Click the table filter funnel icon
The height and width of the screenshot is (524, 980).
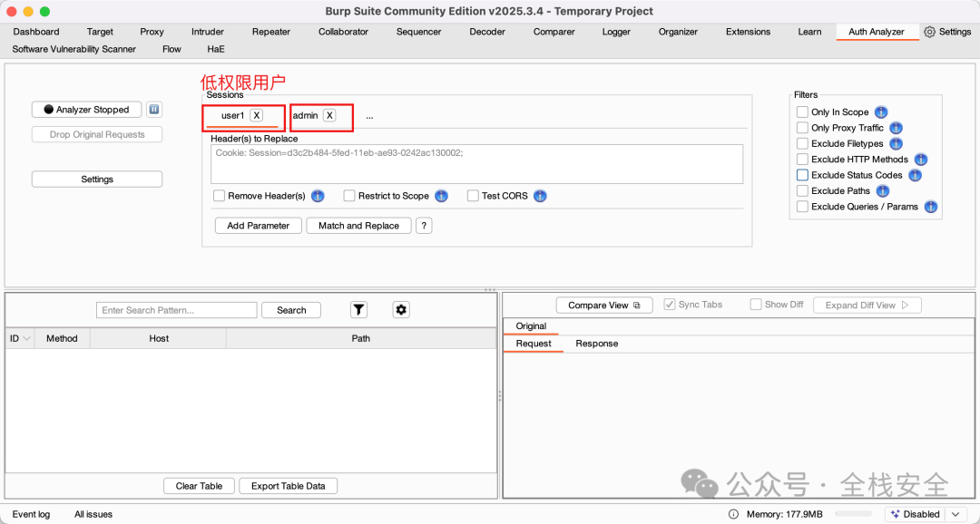click(358, 310)
